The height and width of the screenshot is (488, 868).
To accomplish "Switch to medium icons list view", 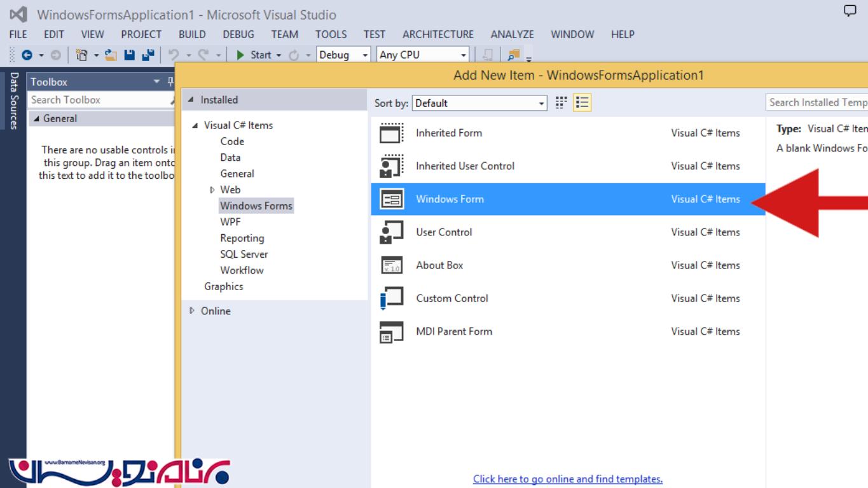I will (582, 103).
